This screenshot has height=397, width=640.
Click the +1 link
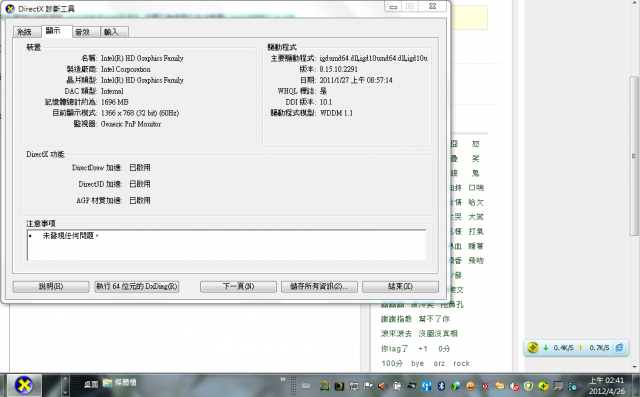[423, 348]
